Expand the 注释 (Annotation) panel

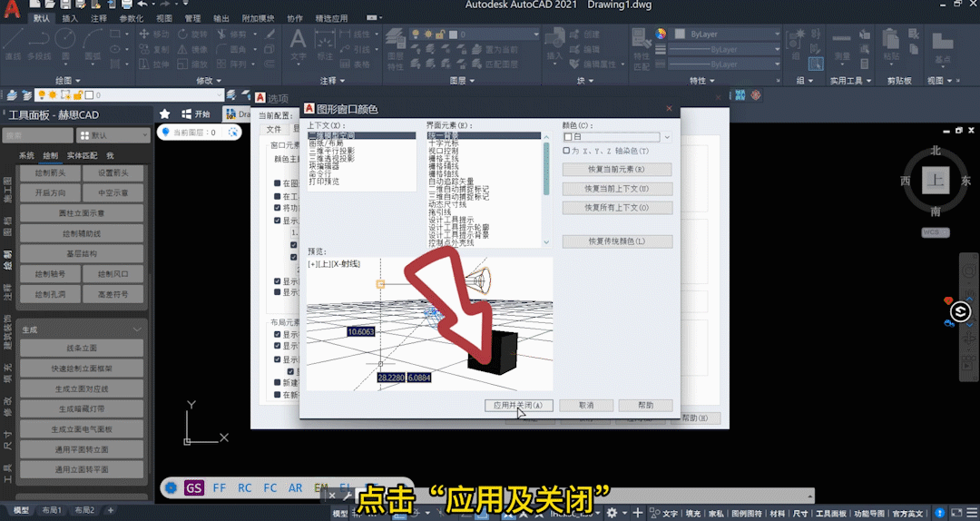[332, 80]
